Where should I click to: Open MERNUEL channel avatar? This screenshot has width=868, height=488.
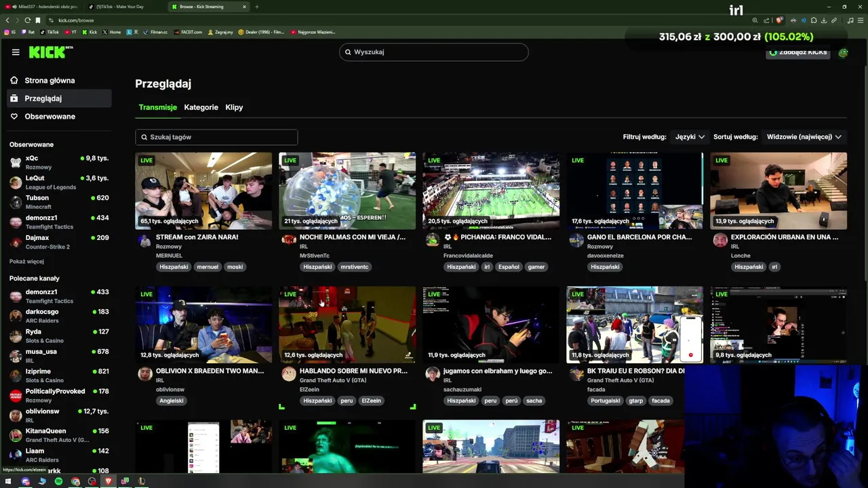coord(144,240)
